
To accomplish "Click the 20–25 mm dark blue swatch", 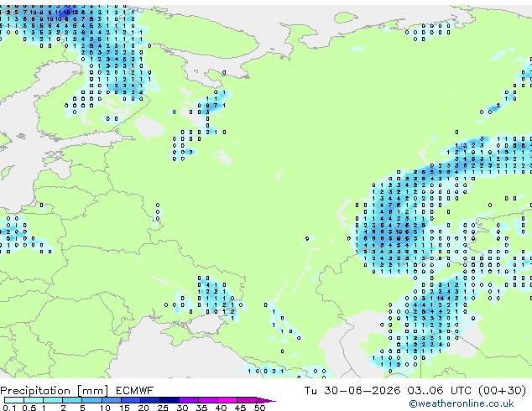I will (149, 400).
